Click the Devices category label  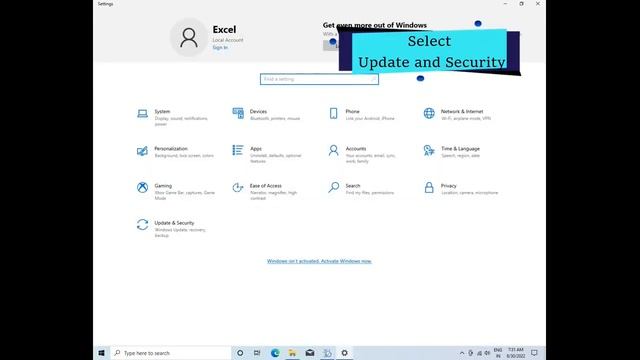click(258, 111)
